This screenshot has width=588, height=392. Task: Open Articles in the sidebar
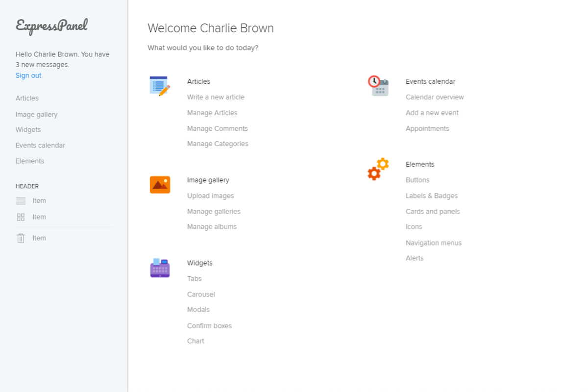(x=27, y=98)
